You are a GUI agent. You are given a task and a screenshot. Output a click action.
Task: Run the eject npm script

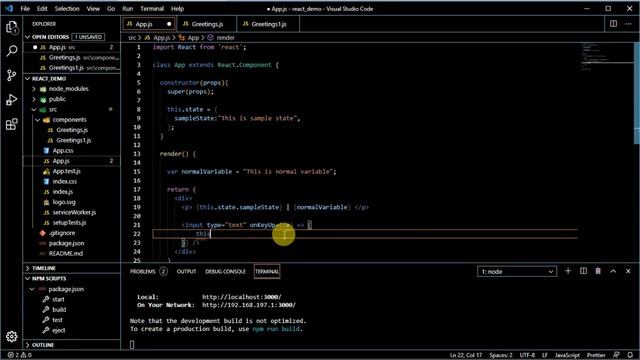pos(58,330)
